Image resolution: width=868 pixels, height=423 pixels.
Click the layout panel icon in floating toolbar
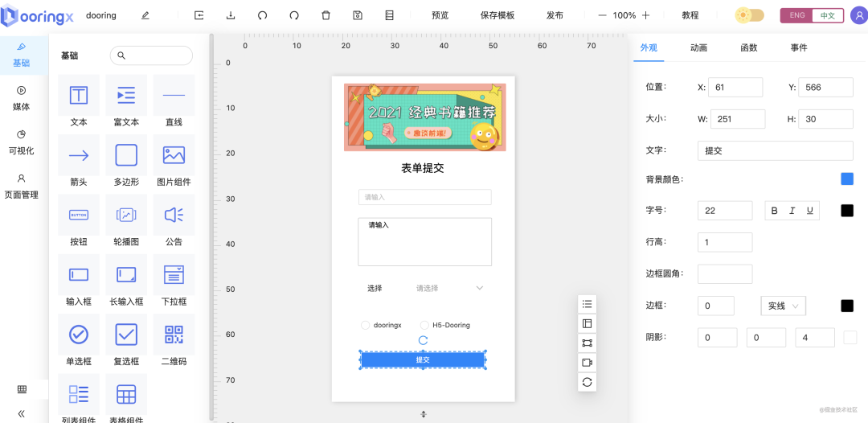(588, 323)
